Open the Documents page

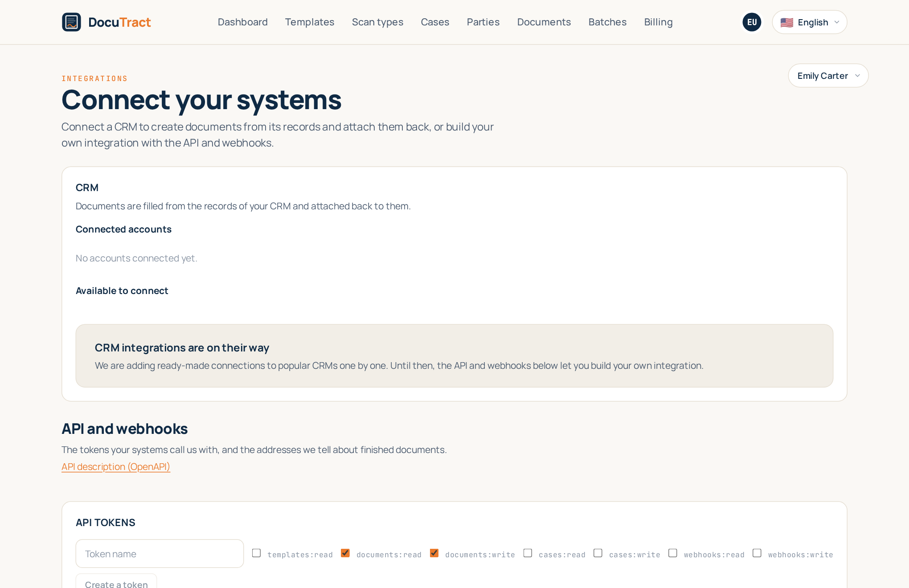(x=544, y=22)
